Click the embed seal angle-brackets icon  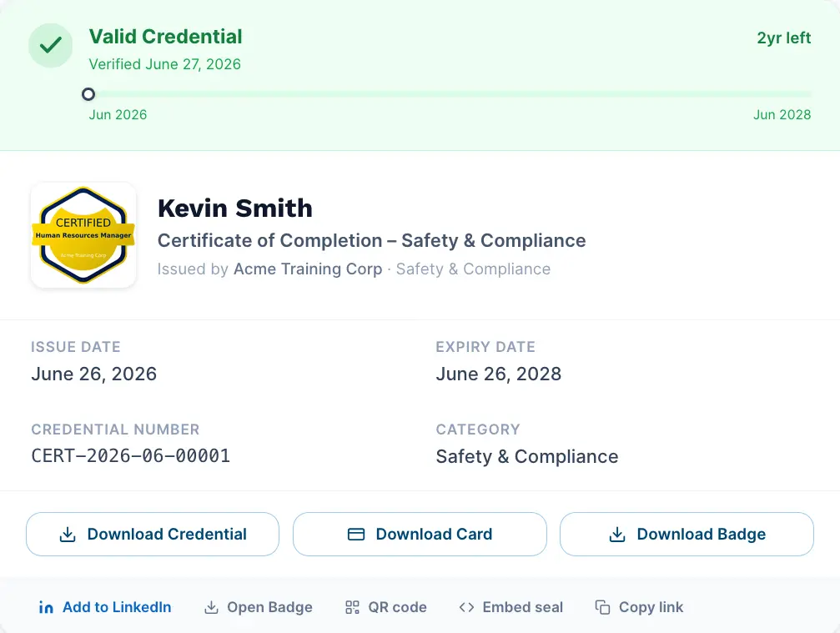tap(466, 607)
